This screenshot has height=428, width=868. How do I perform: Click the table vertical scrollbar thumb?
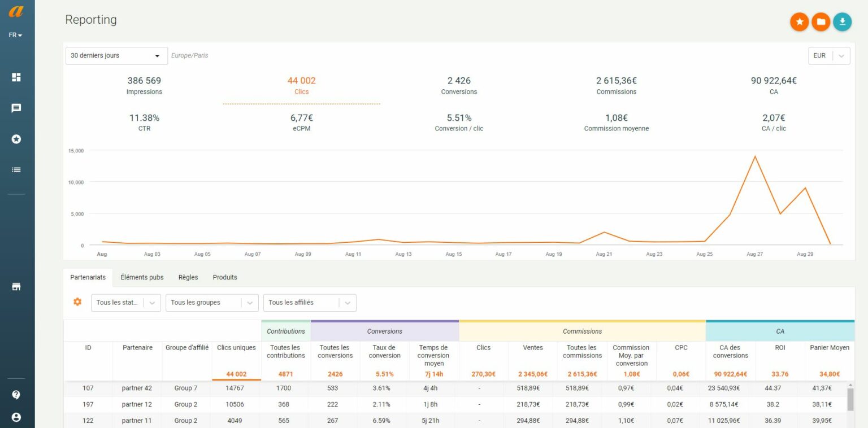click(850, 399)
